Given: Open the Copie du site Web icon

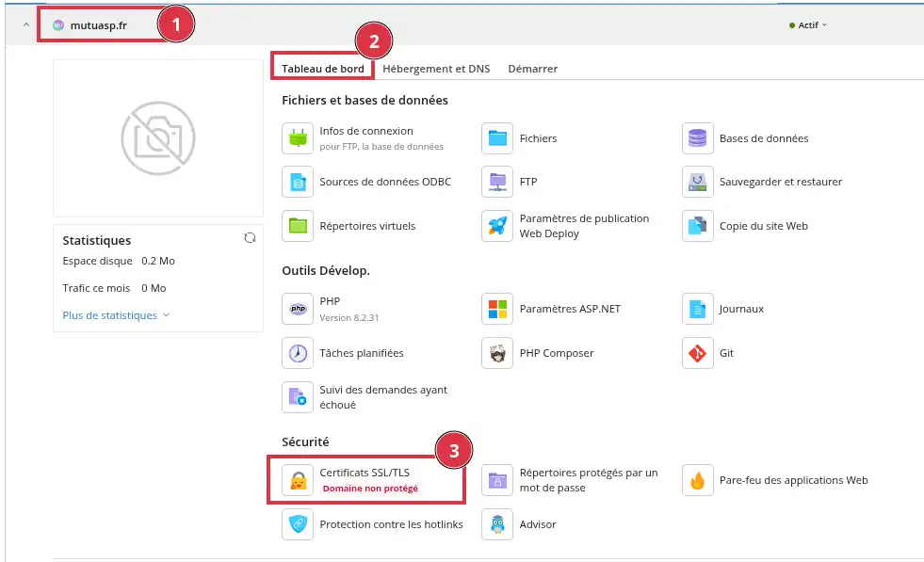Looking at the screenshot, I should (x=698, y=226).
